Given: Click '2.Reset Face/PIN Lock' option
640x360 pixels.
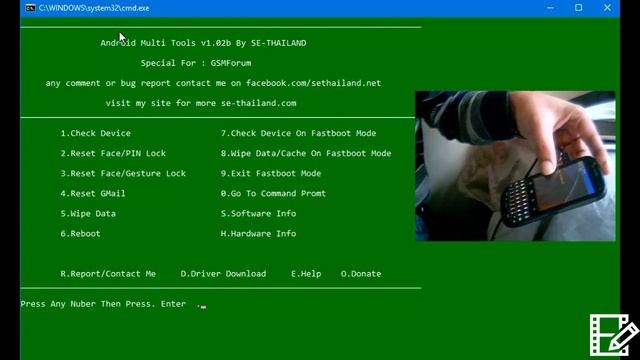Looking at the screenshot, I should [x=113, y=153].
